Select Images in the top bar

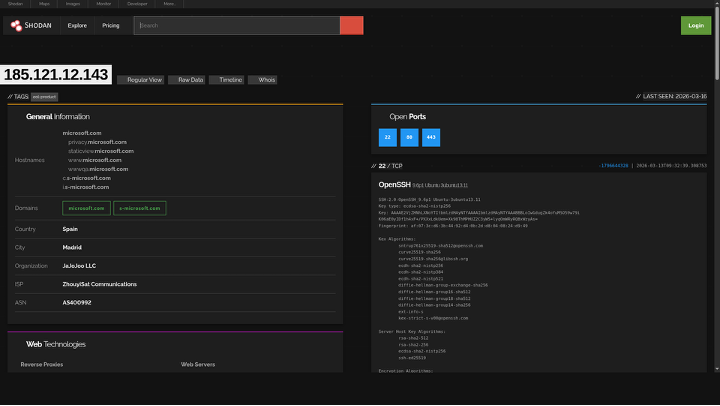(x=74, y=4)
